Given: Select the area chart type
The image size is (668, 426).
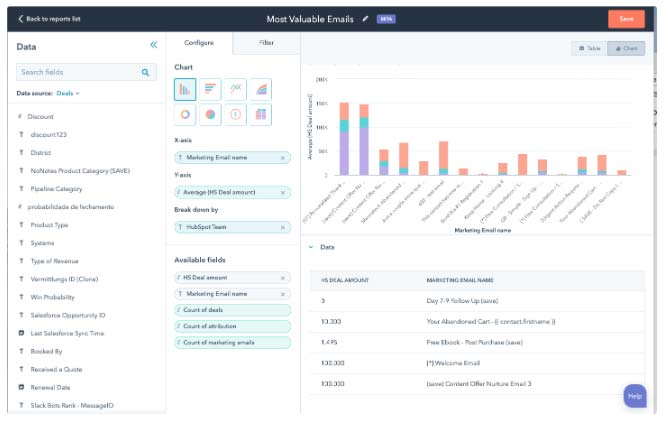Looking at the screenshot, I should click(x=261, y=89).
